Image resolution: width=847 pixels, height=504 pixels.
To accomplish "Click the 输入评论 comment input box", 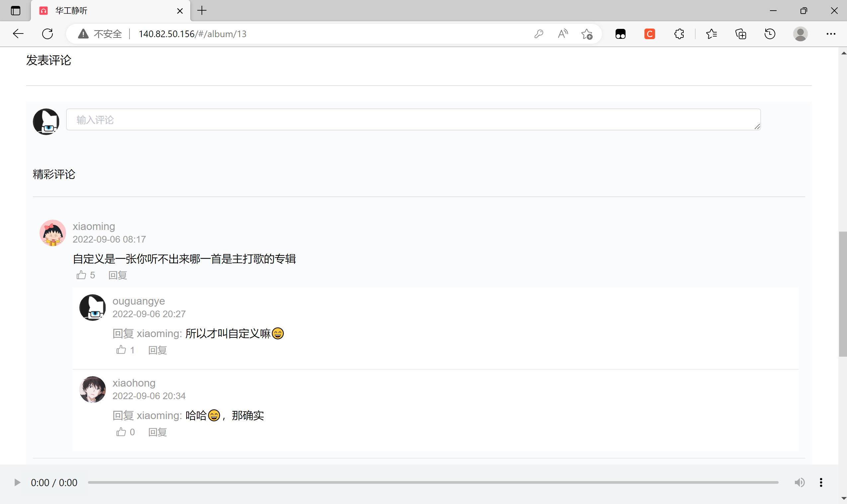I will tap(413, 119).
